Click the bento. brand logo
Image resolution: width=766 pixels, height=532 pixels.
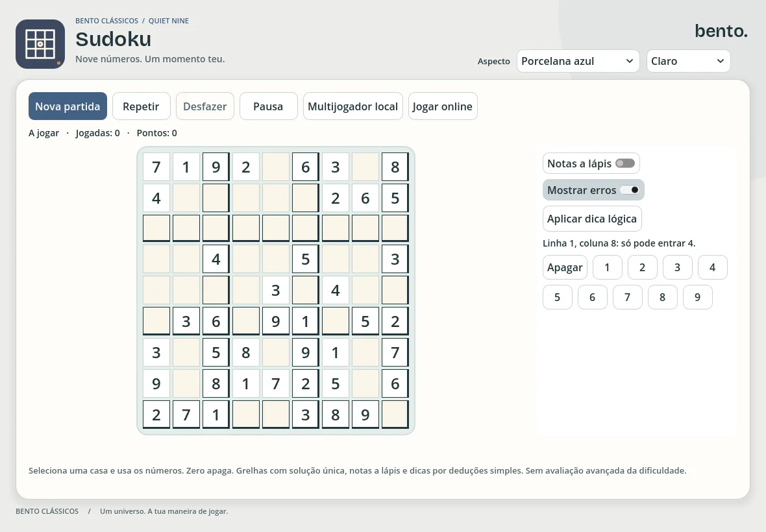tap(721, 30)
